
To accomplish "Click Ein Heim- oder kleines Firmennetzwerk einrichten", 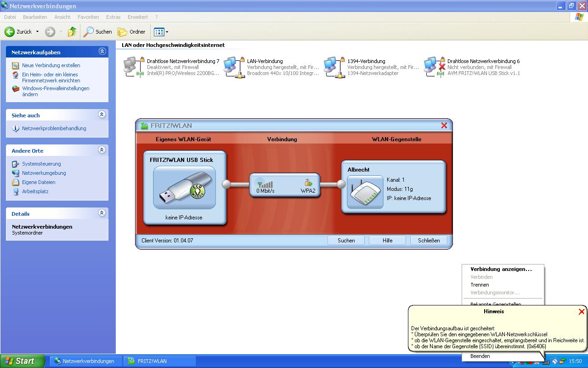I will pyautogui.click(x=51, y=77).
